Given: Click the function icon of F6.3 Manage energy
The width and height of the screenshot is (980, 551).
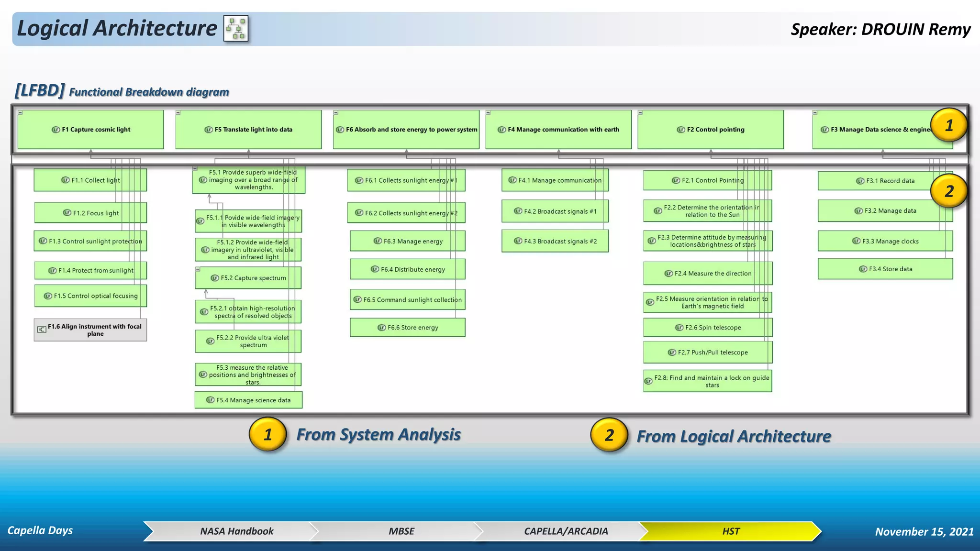Looking at the screenshot, I should 378,241.
